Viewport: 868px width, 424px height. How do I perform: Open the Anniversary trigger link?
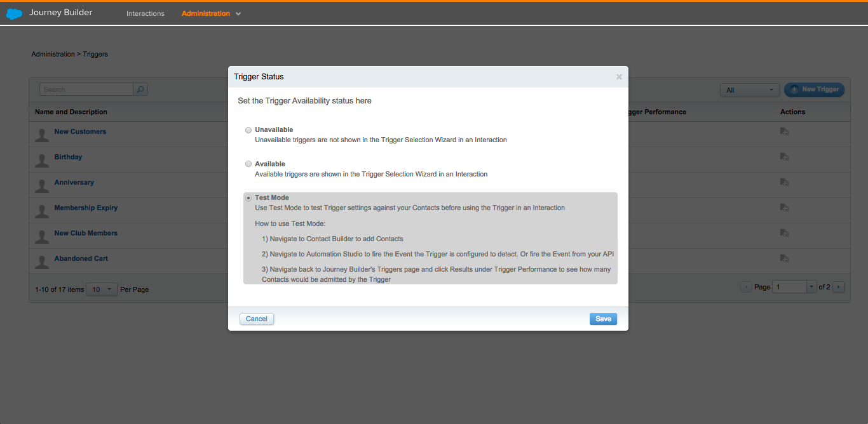click(x=74, y=182)
